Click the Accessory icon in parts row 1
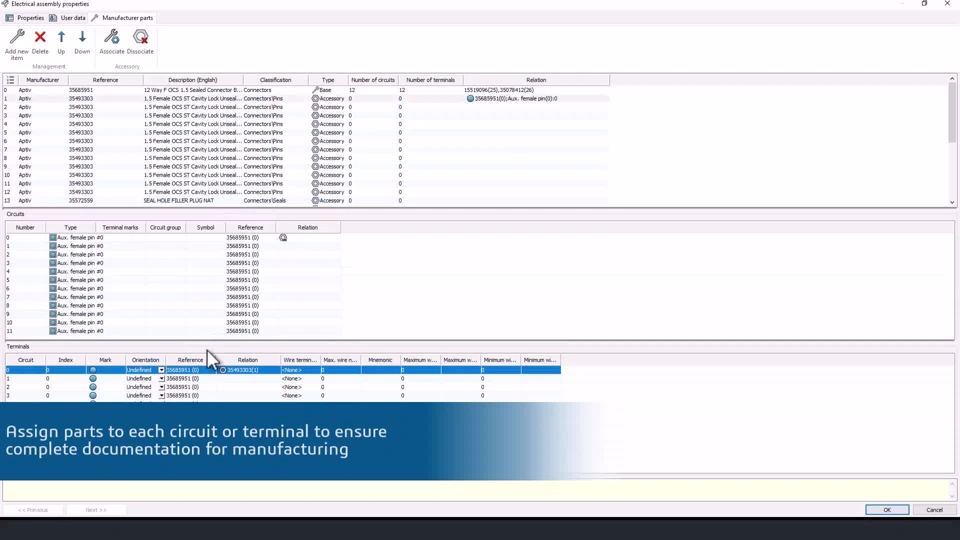The image size is (960, 540). (315, 99)
